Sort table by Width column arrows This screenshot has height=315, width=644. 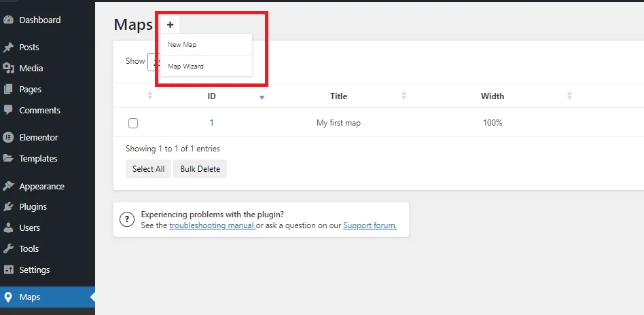pos(569,96)
